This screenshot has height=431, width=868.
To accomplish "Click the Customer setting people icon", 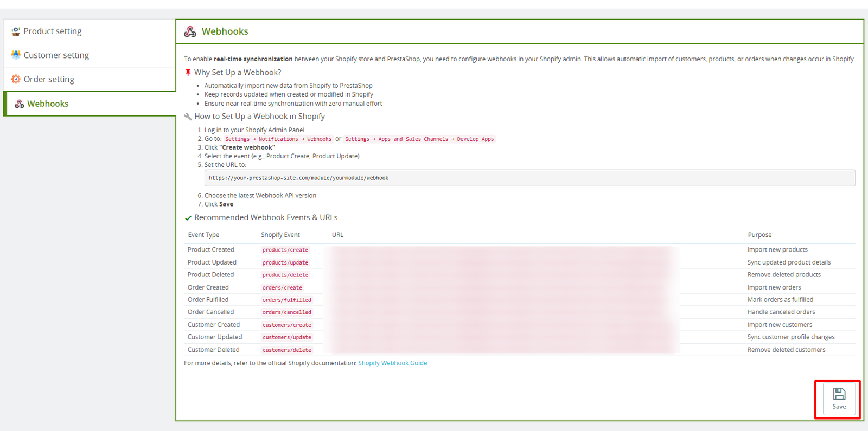I will pyautogui.click(x=16, y=55).
